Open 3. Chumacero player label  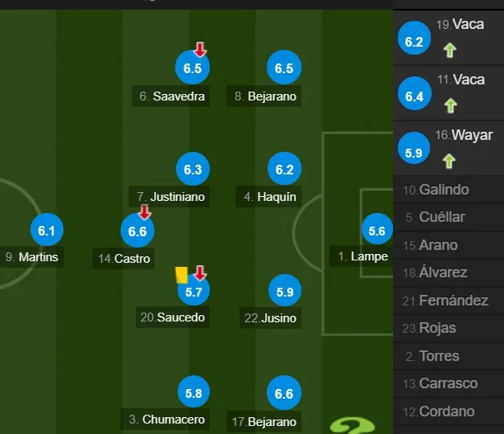tap(166, 420)
